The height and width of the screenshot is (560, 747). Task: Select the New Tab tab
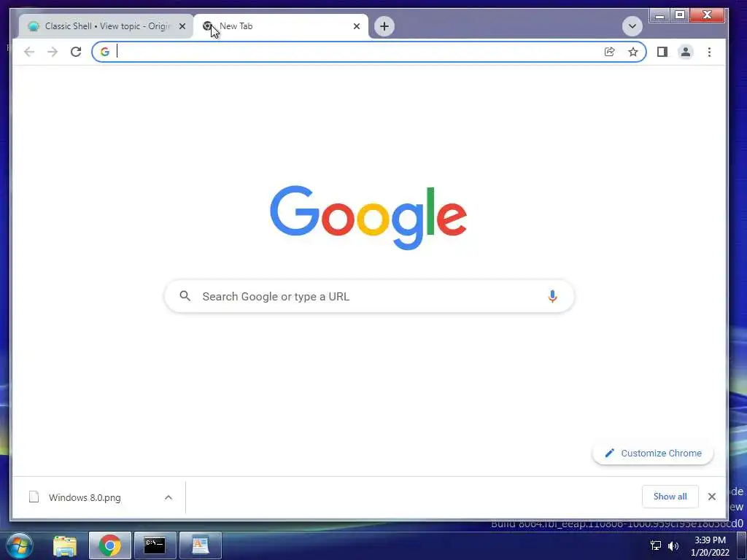(281, 26)
